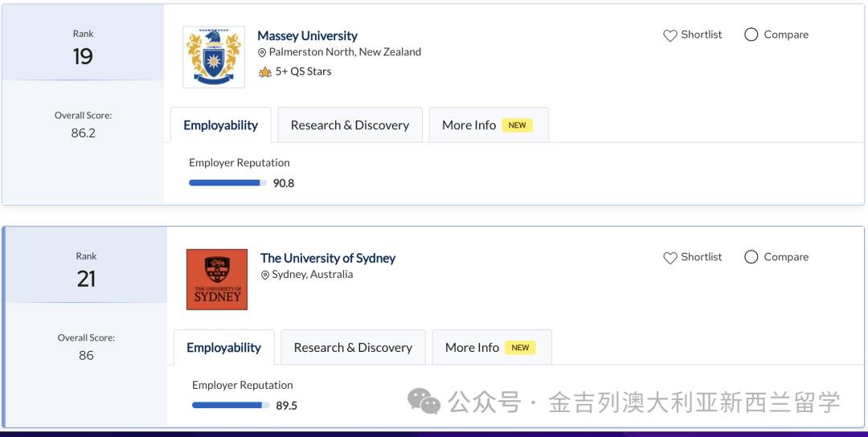Click the Overall Score 86.2 value
Image resolution: width=868 pixels, height=437 pixels.
point(83,133)
